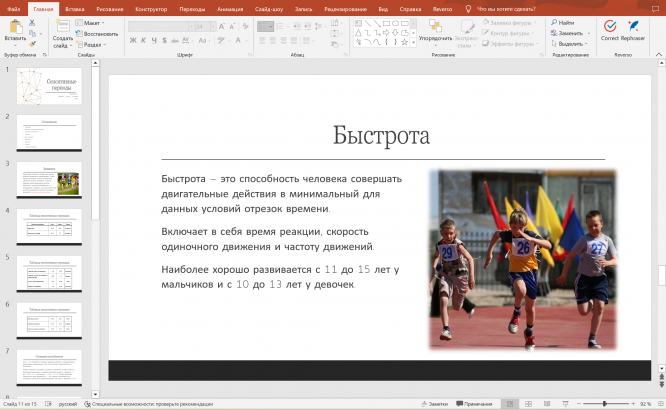Screen dimensions: 666x410
Task: Select the first slide thumbnail in panel
Action: point(49,86)
